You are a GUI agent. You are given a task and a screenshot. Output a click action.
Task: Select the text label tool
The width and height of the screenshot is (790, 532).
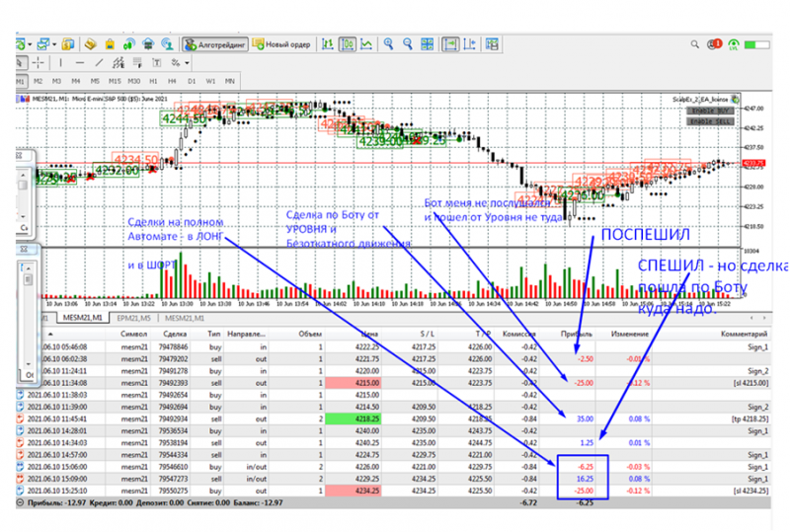click(157, 63)
